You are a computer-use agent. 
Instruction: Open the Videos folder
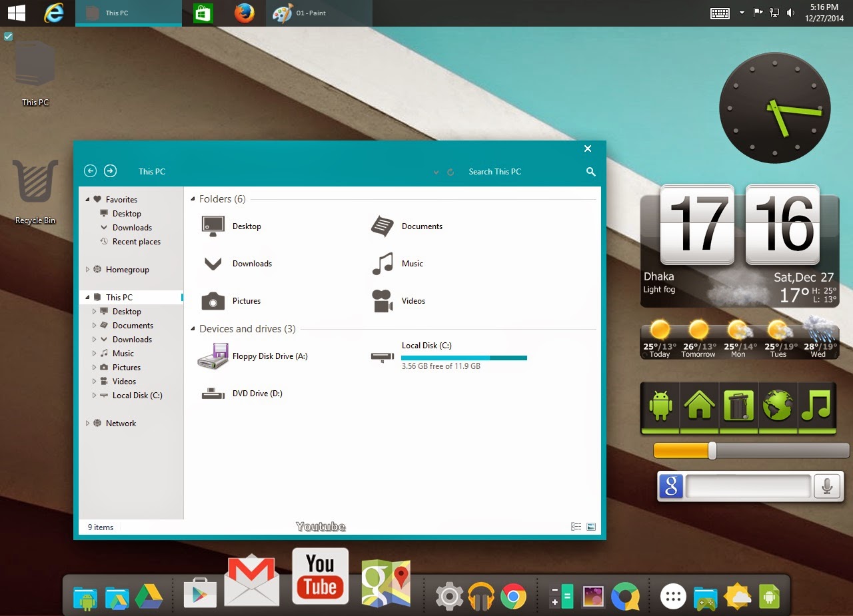pyautogui.click(x=398, y=301)
